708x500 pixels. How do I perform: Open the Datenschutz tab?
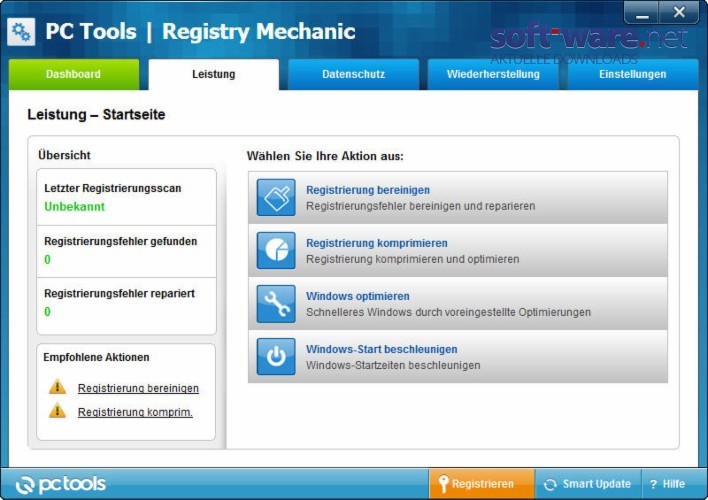pyautogui.click(x=354, y=74)
